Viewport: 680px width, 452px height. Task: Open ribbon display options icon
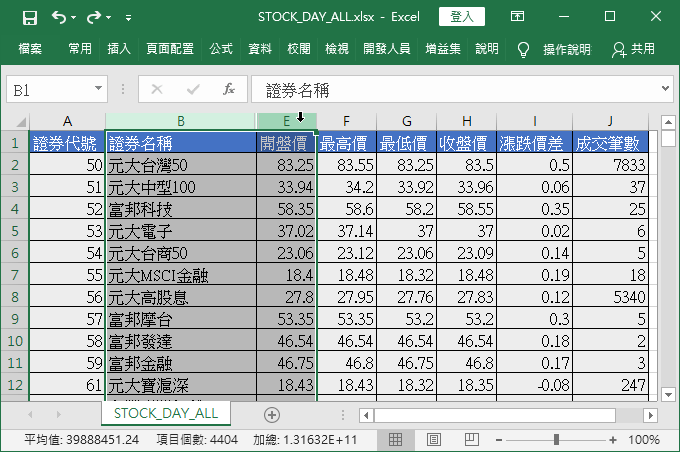(517, 16)
